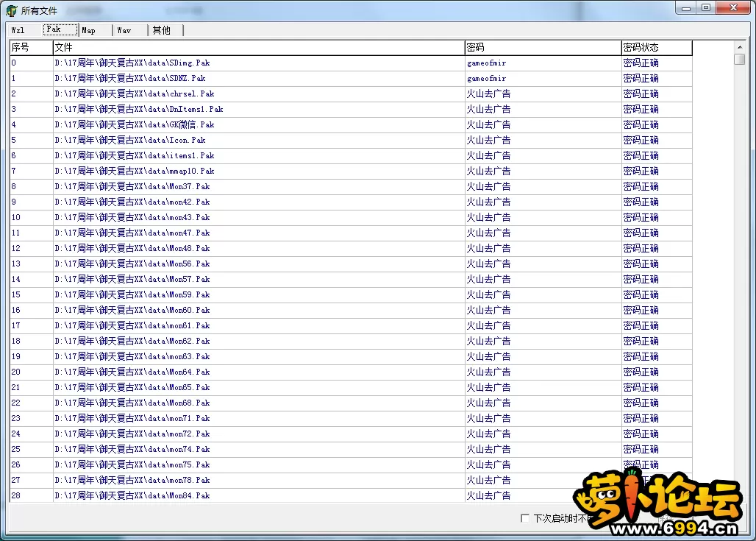Select the Pak tab
Screen dimensions: 756x541
coord(60,29)
